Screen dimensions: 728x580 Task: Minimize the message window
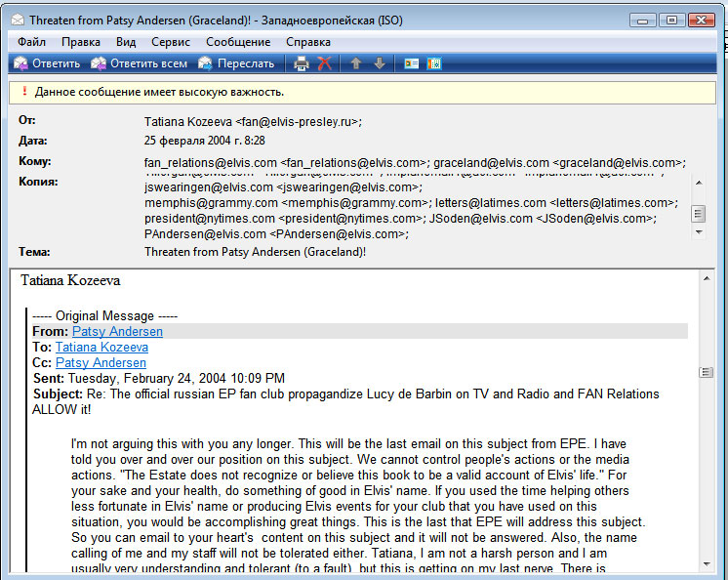point(642,21)
